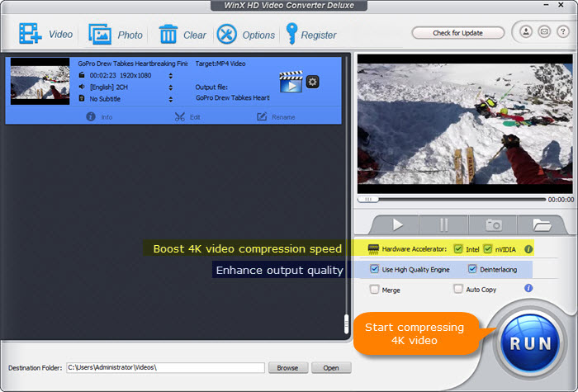The height and width of the screenshot is (392, 578).
Task: Expand the [English] 2CH audio selector
Action: (x=170, y=87)
